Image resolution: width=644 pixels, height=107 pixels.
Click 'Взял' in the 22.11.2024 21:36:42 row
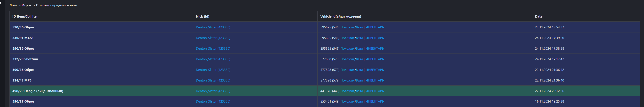point(359,70)
